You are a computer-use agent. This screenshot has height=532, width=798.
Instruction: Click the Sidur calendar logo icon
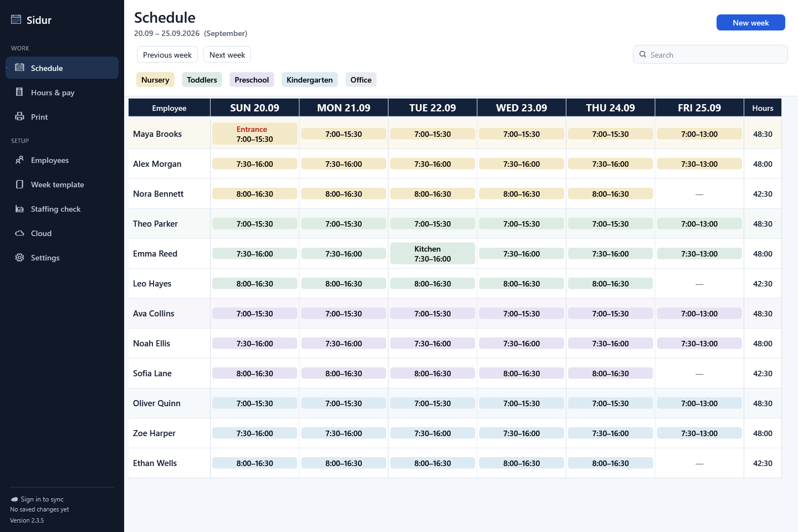(x=16, y=19)
